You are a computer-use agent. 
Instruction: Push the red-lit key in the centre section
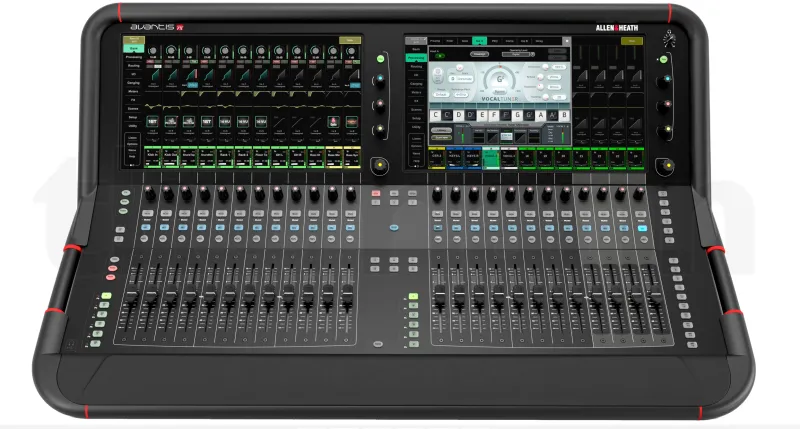point(376,193)
